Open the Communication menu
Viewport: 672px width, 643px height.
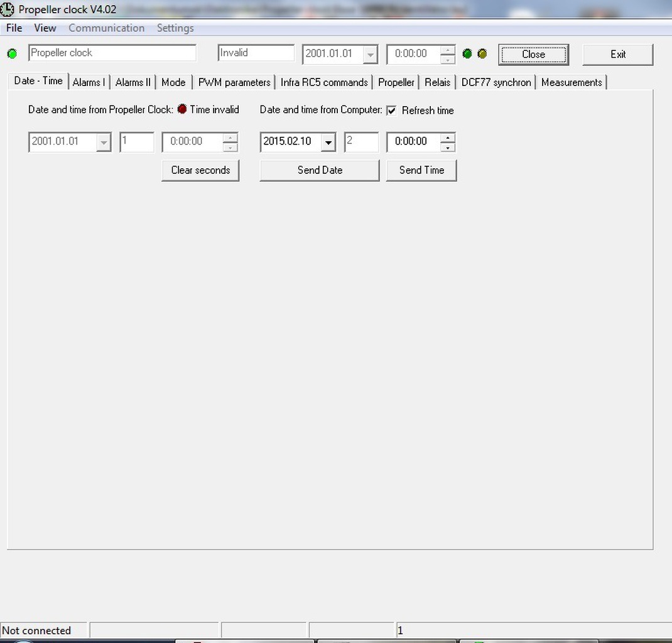[x=106, y=28]
